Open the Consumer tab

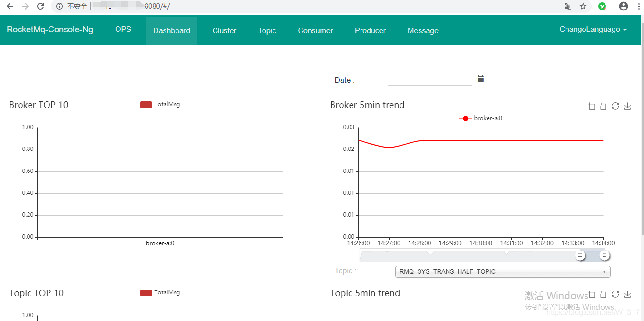[x=315, y=30]
